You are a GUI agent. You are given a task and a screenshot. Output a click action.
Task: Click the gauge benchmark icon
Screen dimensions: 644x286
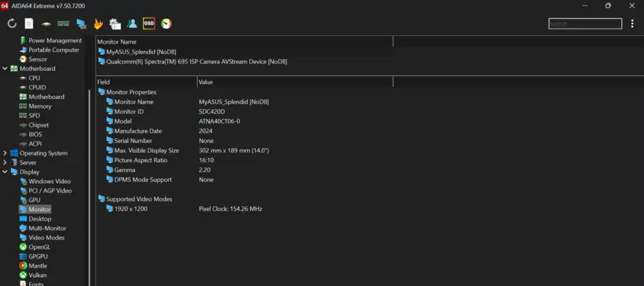pos(166,24)
